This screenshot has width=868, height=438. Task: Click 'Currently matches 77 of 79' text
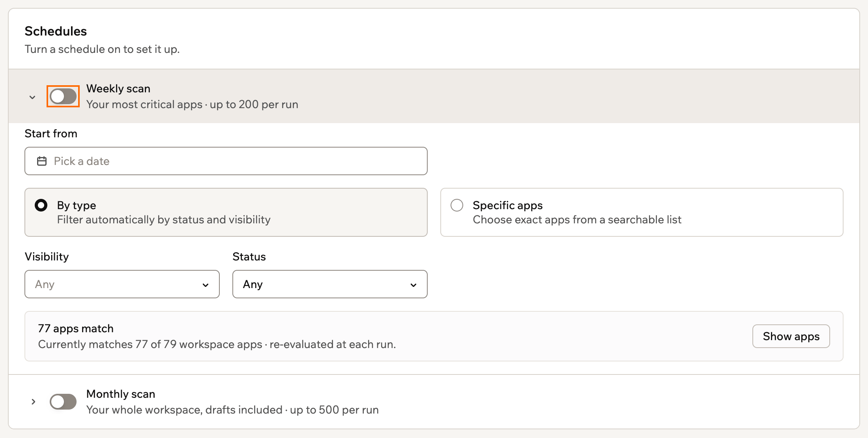tap(217, 344)
